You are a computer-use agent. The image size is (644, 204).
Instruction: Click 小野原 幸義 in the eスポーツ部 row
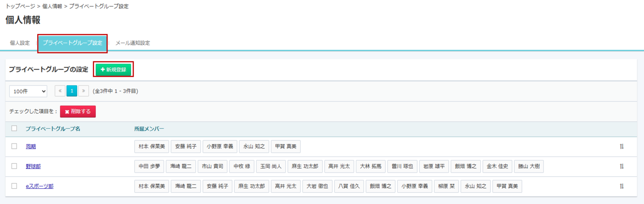tap(415, 186)
